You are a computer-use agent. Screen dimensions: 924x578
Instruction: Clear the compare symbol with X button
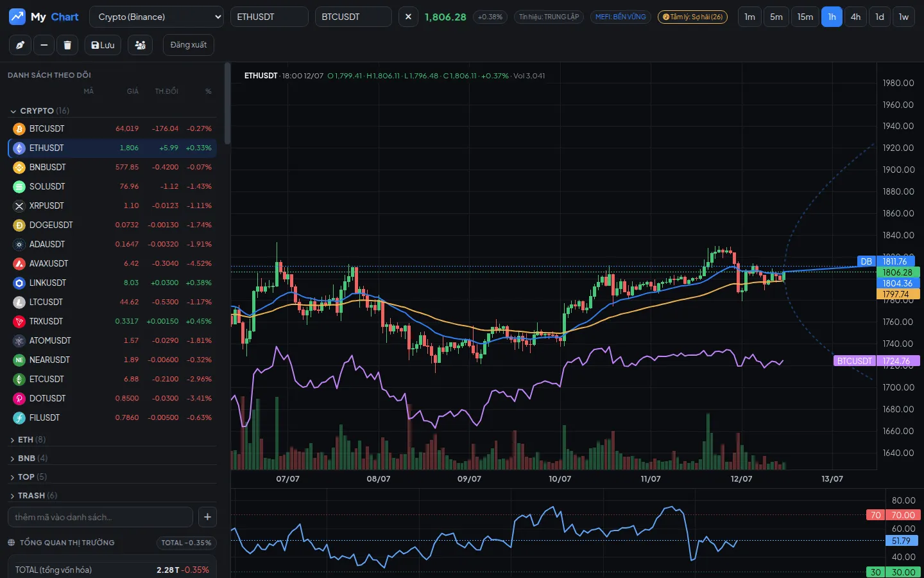(x=408, y=17)
